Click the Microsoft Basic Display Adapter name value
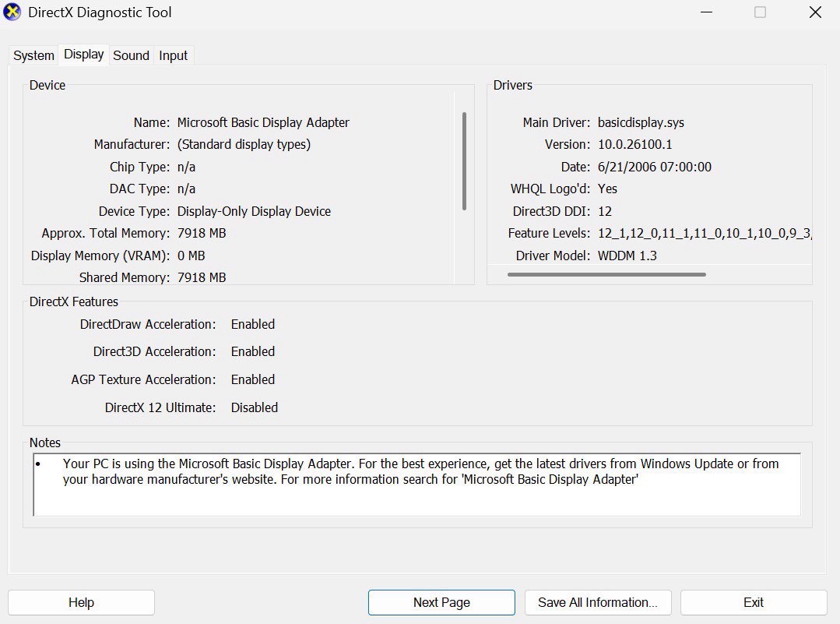840x624 pixels. click(263, 122)
